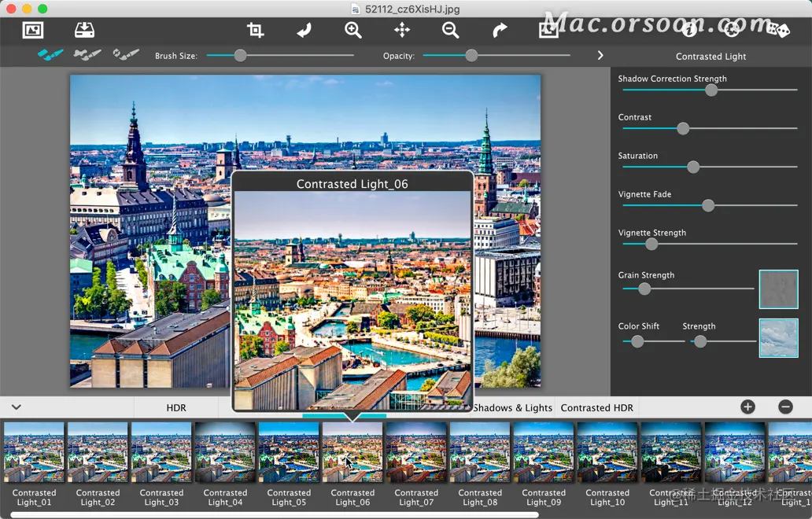Open the cloud color shift texture swatch
Viewport: 812px width, 519px height.
click(x=778, y=338)
